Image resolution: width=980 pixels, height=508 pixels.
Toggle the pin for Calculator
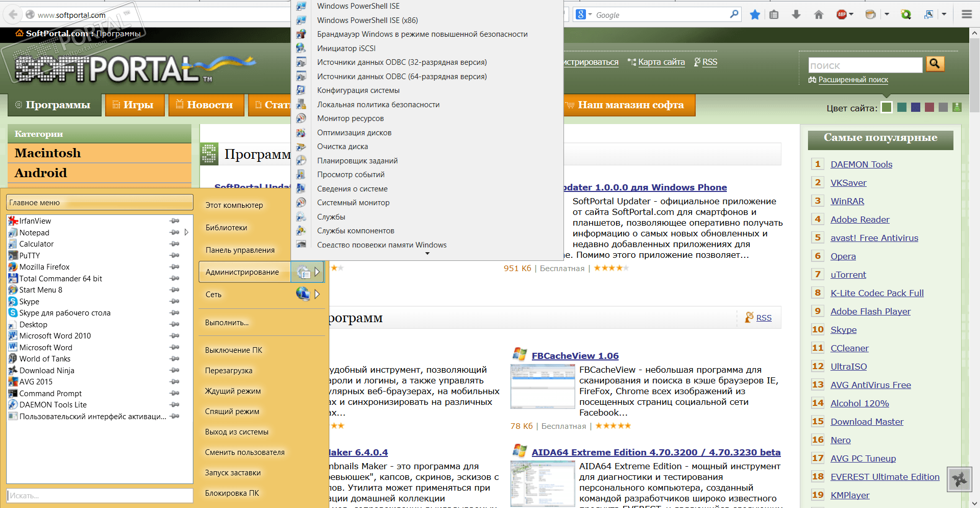click(175, 244)
